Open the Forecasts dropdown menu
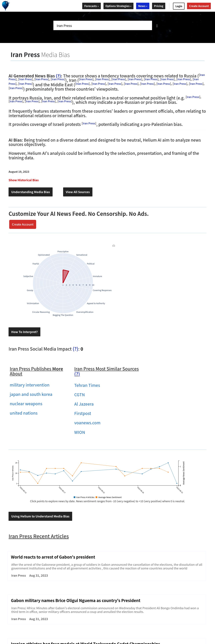Viewport: 215px width, 644px height. (x=91, y=6)
